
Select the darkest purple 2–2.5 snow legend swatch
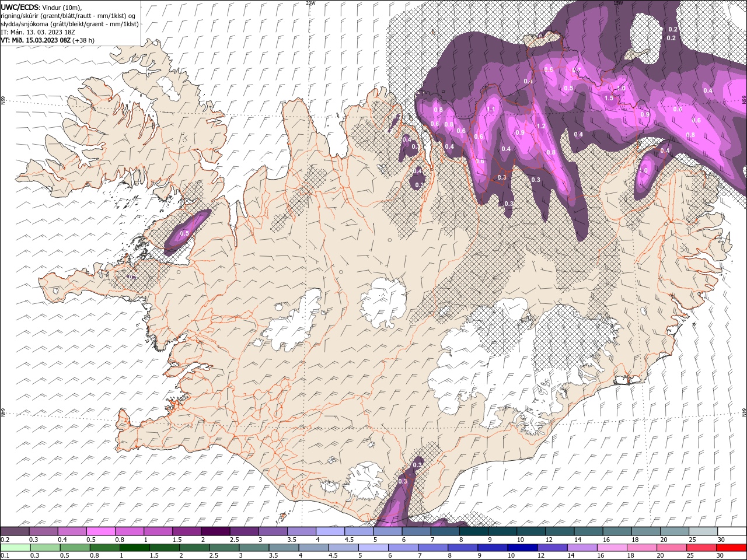click(215, 531)
